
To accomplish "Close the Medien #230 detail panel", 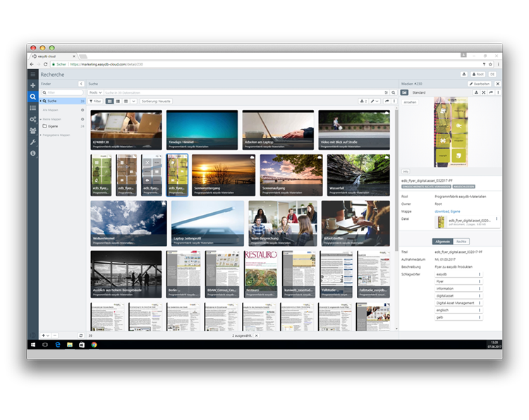I will [x=498, y=84].
